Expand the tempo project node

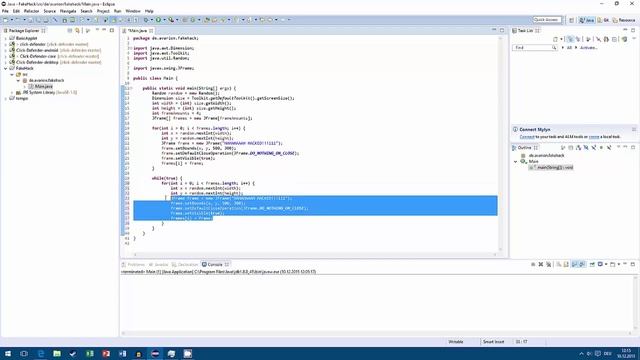6,98
